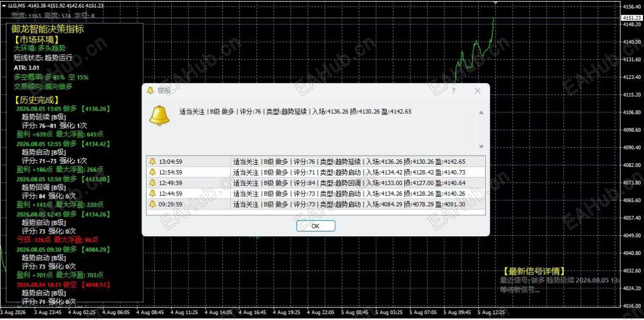Select alert row 12:49:59
This screenshot has height=320, width=644.
point(316,183)
